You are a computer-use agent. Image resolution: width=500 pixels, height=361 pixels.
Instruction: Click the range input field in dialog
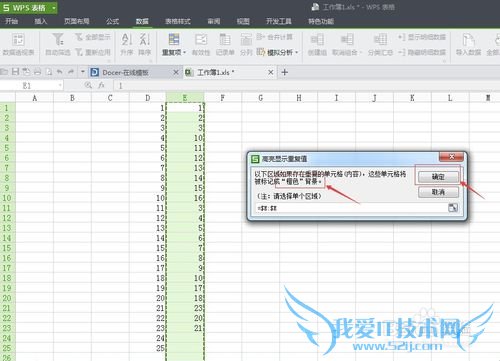tap(351, 208)
